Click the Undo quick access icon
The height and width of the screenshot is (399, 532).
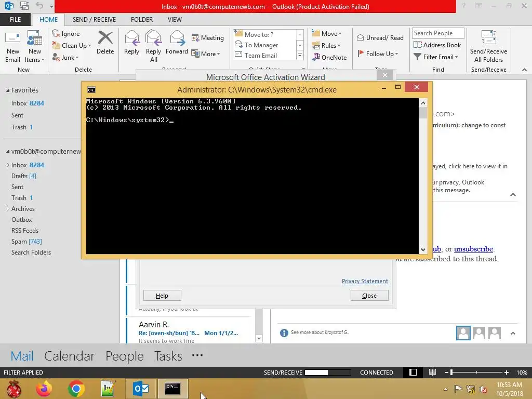[x=39, y=6]
